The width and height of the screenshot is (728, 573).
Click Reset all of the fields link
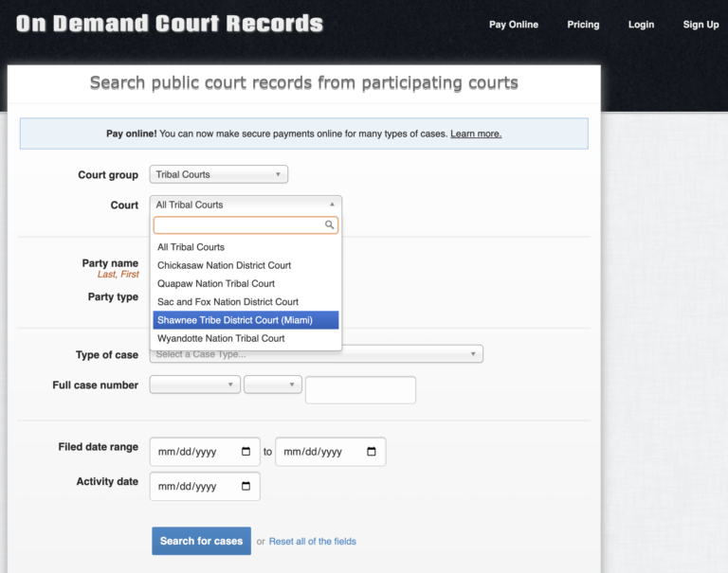[x=312, y=542]
